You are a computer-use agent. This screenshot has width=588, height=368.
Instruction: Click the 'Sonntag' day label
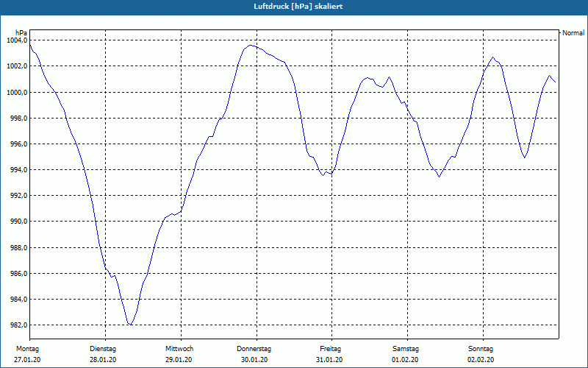coord(481,349)
